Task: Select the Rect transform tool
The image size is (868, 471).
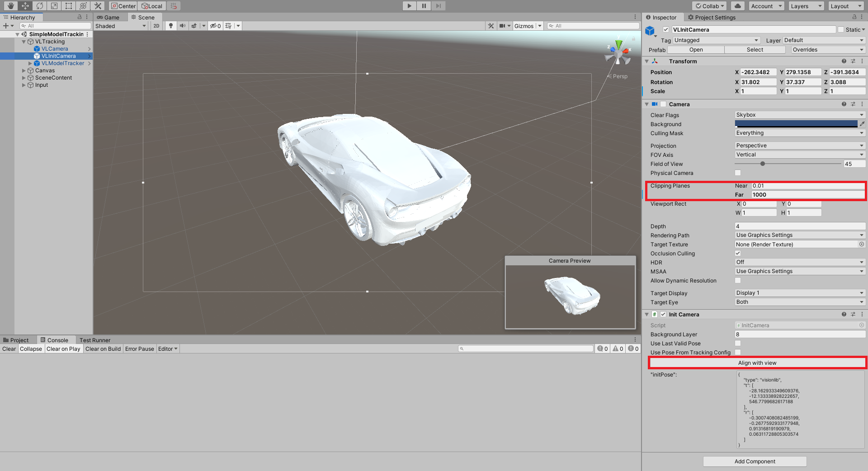Action: [x=68, y=6]
